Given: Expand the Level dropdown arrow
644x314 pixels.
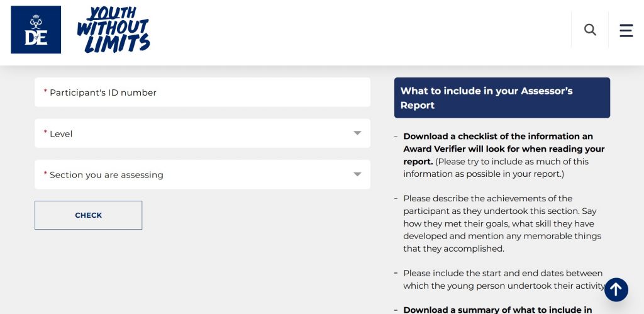Looking at the screenshot, I should click(x=357, y=133).
